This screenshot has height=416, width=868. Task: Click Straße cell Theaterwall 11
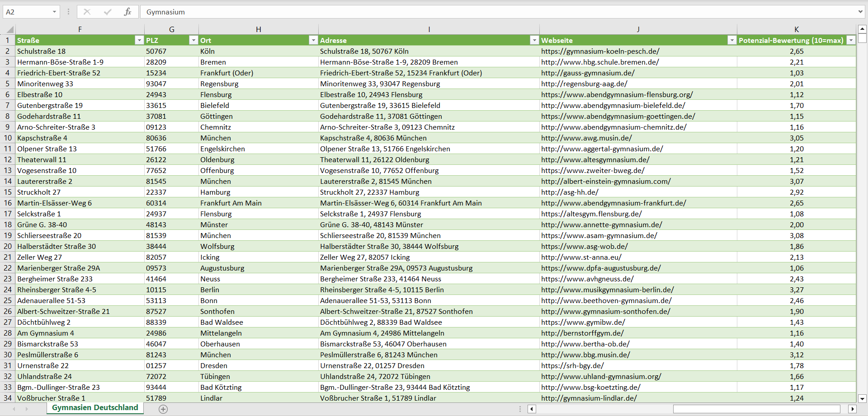coord(80,159)
